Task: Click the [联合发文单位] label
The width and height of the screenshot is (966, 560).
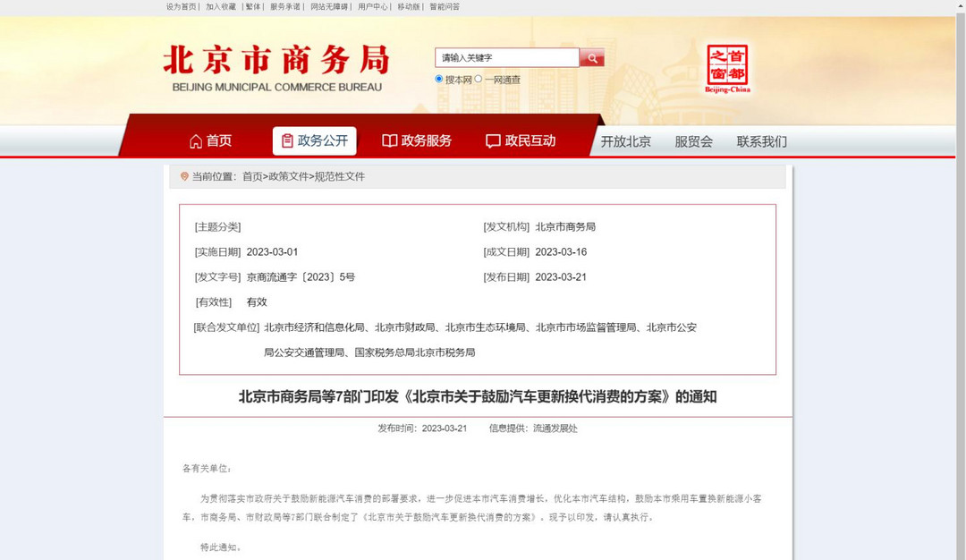Action: 226,327
